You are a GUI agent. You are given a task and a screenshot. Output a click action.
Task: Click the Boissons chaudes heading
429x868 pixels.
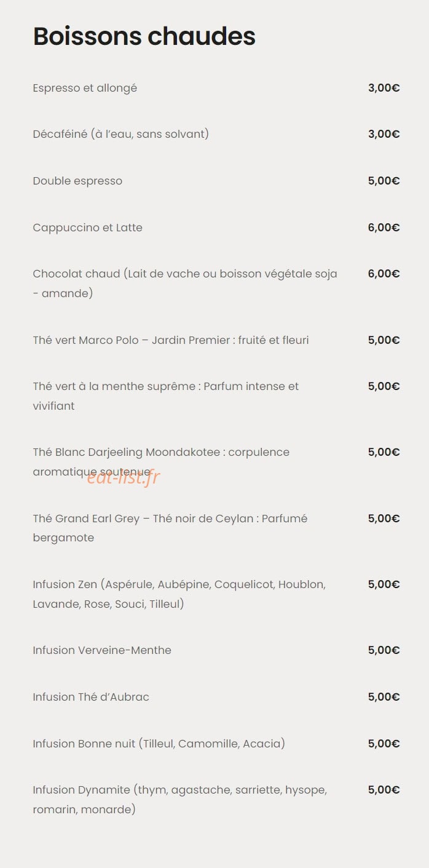pos(144,37)
